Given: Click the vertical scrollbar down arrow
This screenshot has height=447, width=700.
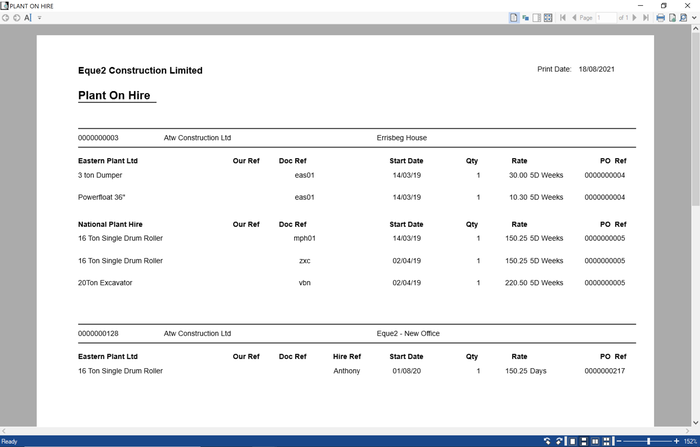Looking at the screenshot, I should click(696, 422).
